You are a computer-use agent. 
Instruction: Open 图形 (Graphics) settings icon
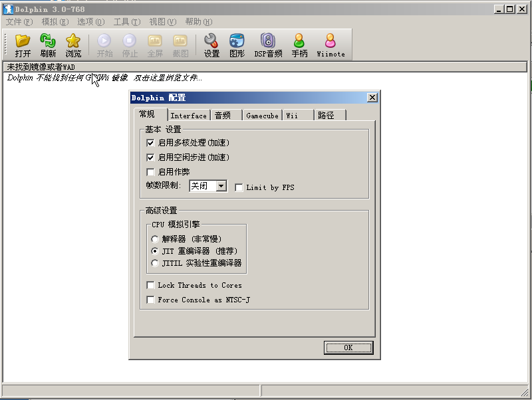pos(237,45)
